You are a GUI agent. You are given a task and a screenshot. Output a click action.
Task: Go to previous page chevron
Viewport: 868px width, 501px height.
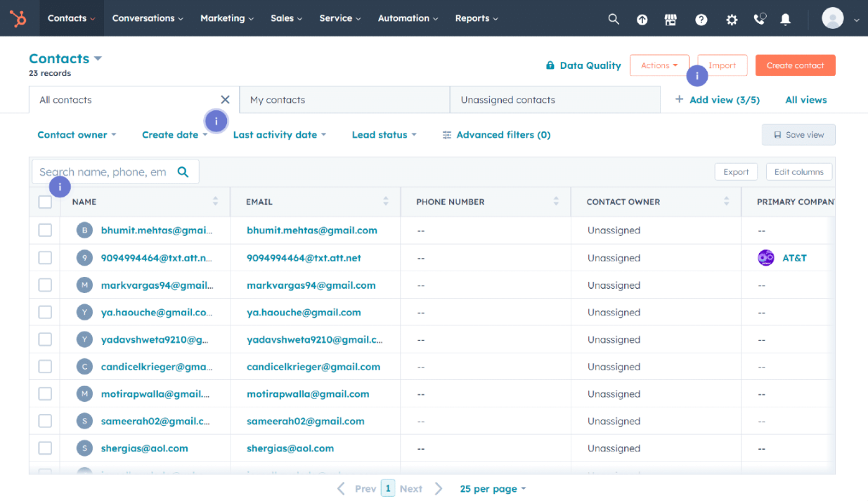pos(341,488)
